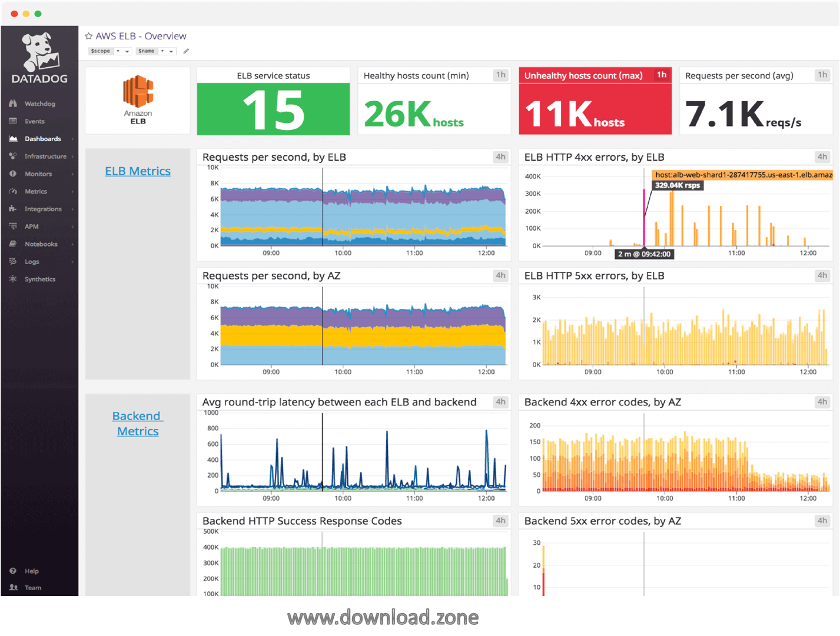840x636 pixels.
Task: Open Synthetics from the sidebar
Action: pos(40,279)
